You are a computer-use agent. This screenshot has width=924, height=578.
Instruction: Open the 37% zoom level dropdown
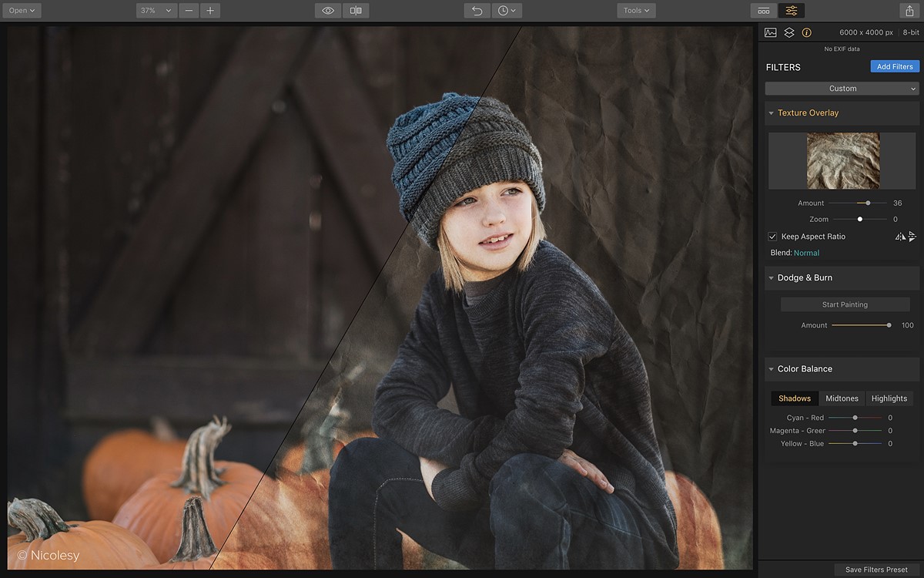pyautogui.click(x=156, y=11)
